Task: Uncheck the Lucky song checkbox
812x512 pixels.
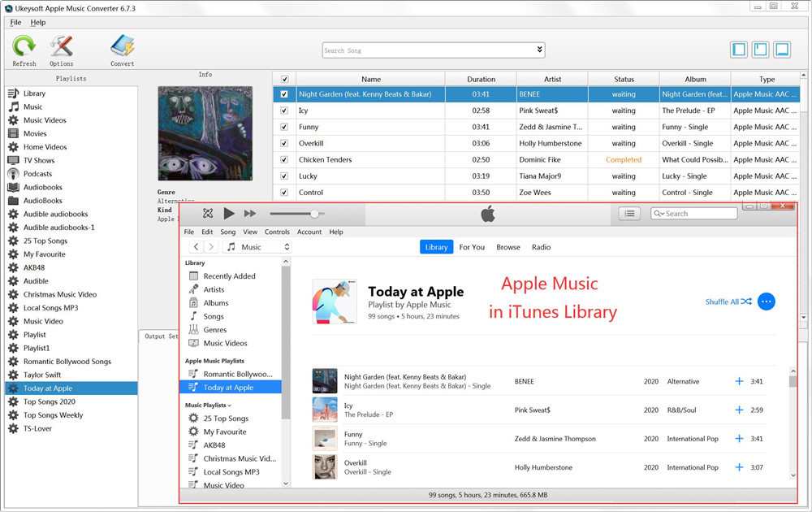Action: pyautogui.click(x=283, y=176)
